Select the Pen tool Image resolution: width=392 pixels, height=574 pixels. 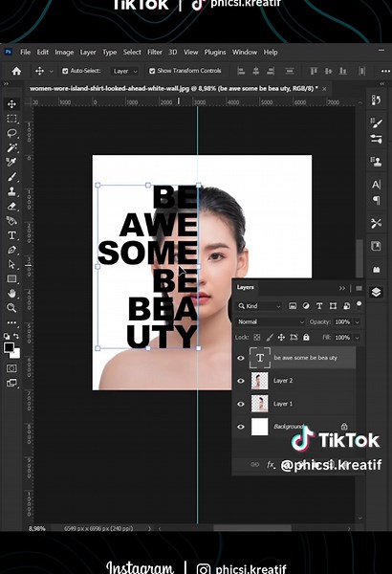point(11,250)
